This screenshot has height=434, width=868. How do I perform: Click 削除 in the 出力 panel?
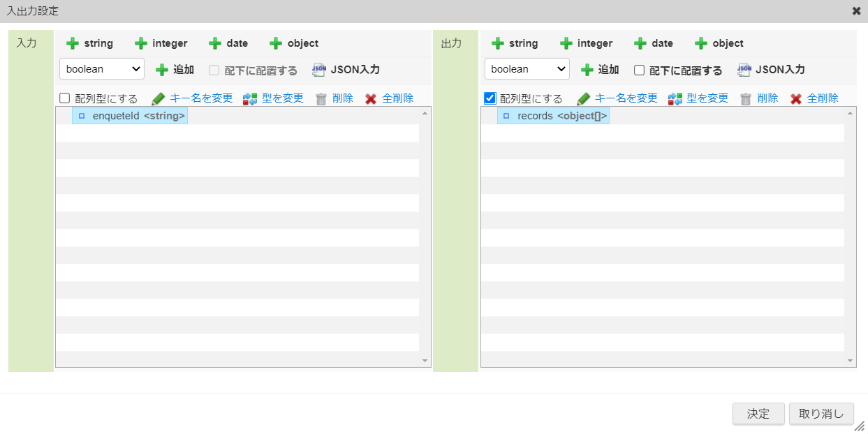(760, 98)
